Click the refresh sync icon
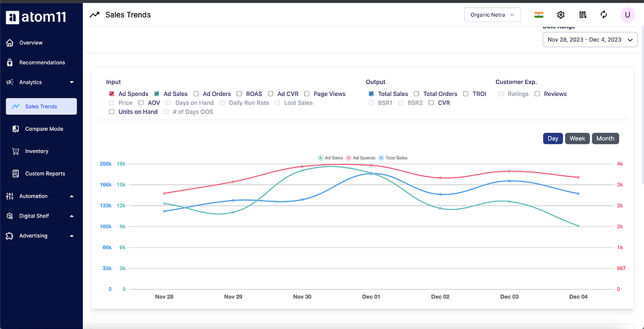Image resolution: width=644 pixels, height=329 pixels. [604, 15]
